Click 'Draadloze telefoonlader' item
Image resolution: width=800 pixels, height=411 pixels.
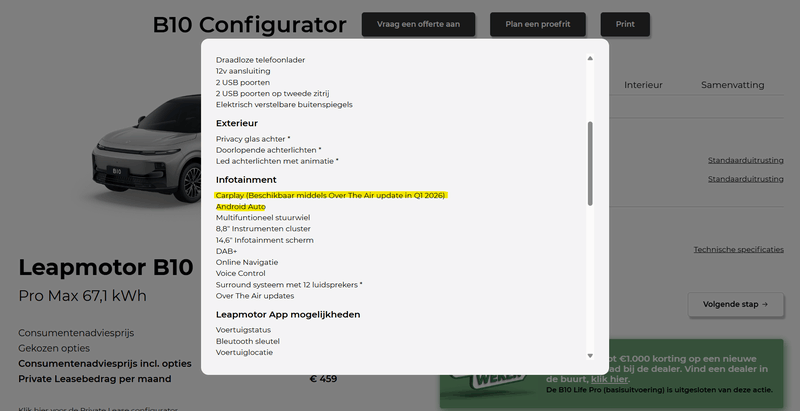point(260,60)
